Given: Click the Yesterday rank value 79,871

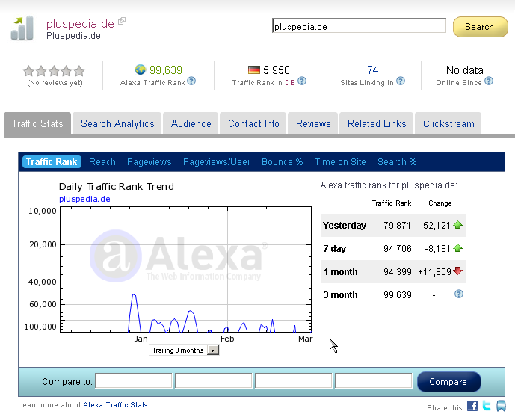Looking at the screenshot, I should (x=397, y=225).
